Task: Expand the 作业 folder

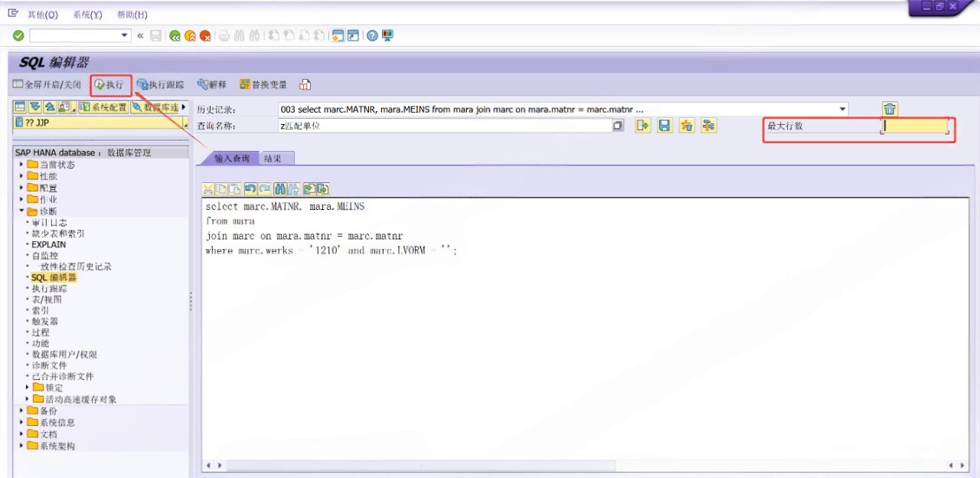Action: [x=21, y=199]
